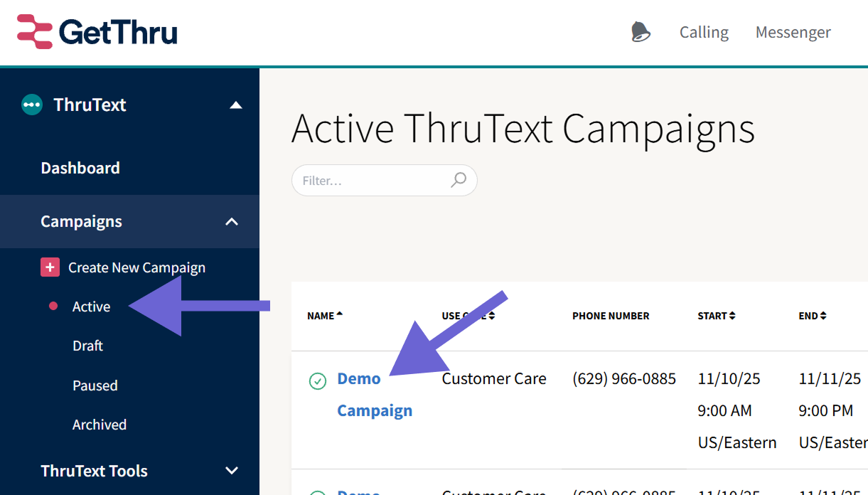Open Messenger in the top navigation

coord(793,32)
